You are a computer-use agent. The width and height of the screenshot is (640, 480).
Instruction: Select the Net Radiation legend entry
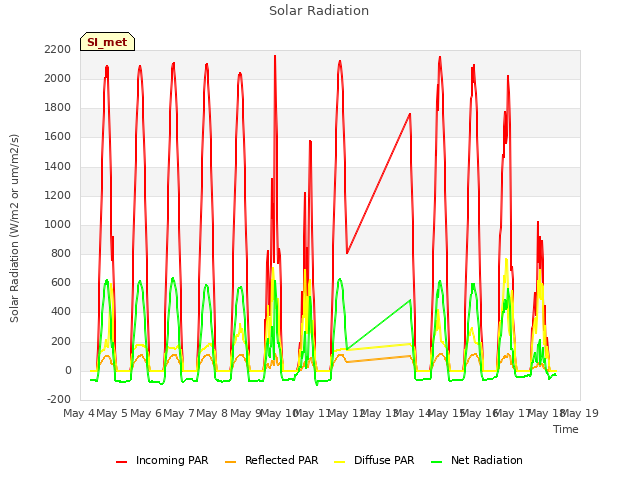477,460
